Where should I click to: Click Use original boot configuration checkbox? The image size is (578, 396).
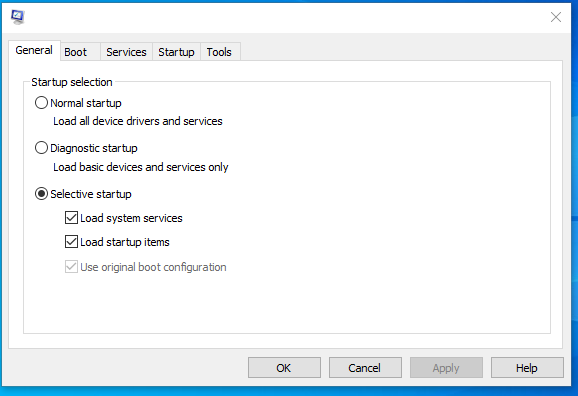tap(71, 267)
